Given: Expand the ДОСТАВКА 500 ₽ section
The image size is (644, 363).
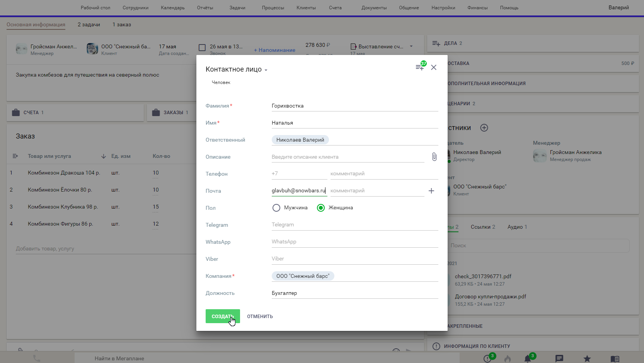Looking at the screenshot, I should coord(543,63).
